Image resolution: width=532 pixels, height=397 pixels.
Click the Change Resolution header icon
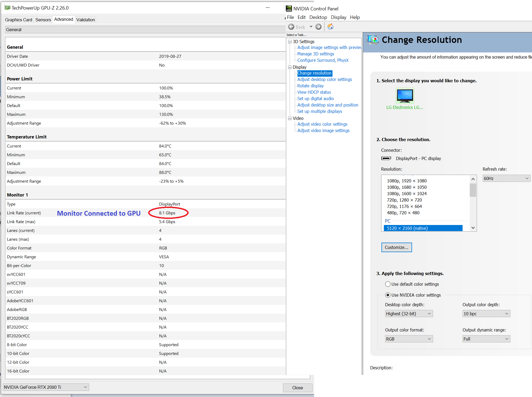click(x=373, y=40)
